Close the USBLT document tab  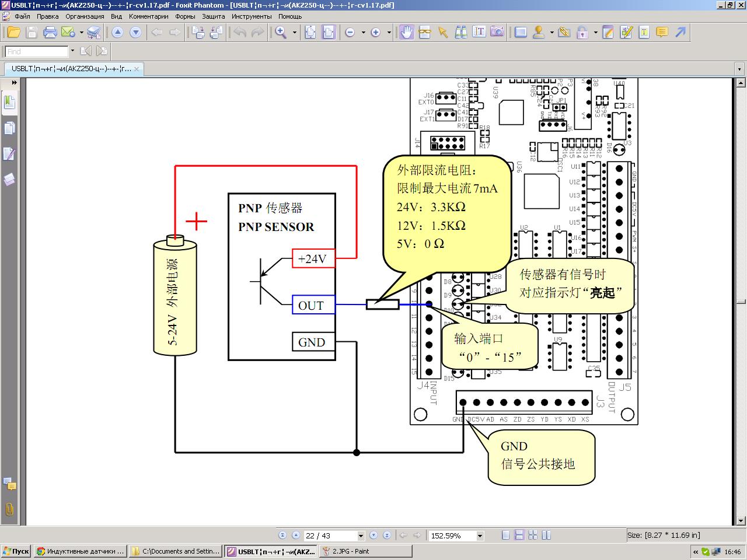[137, 69]
